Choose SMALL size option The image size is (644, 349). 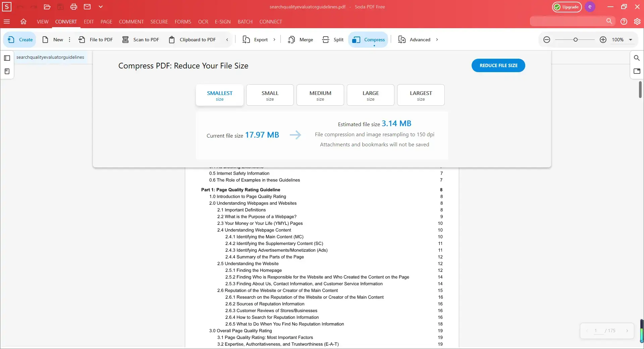click(270, 95)
